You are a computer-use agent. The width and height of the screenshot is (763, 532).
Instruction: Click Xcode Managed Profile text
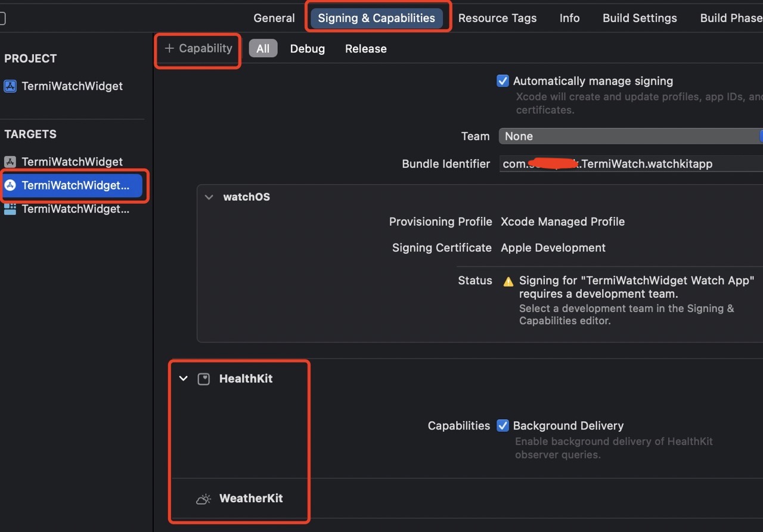click(x=563, y=222)
